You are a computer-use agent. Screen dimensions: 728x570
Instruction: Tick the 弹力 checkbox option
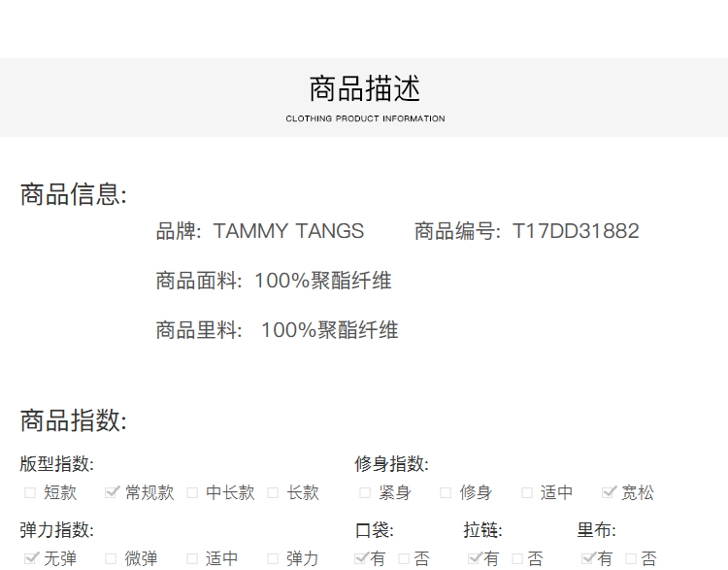click(x=273, y=558)
